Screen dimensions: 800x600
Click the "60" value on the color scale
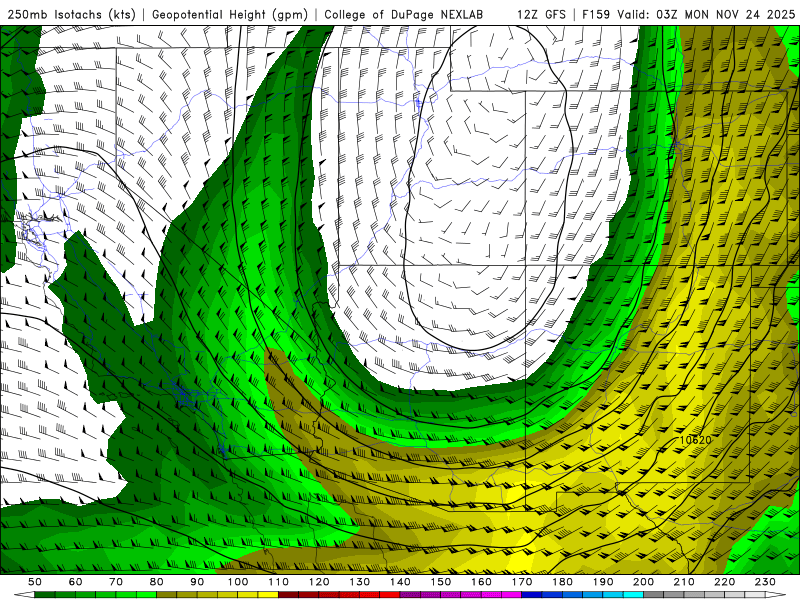76,582
